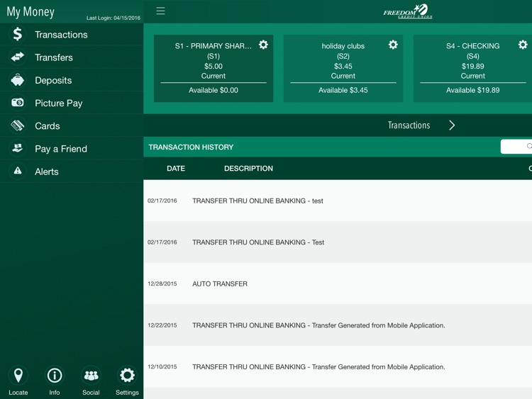Click 'Available $0.00' on S1 card

coord(214,90)
